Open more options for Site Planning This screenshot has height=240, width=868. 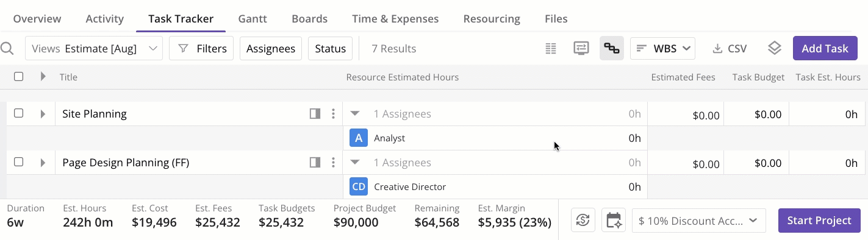(x=333, y=113)
